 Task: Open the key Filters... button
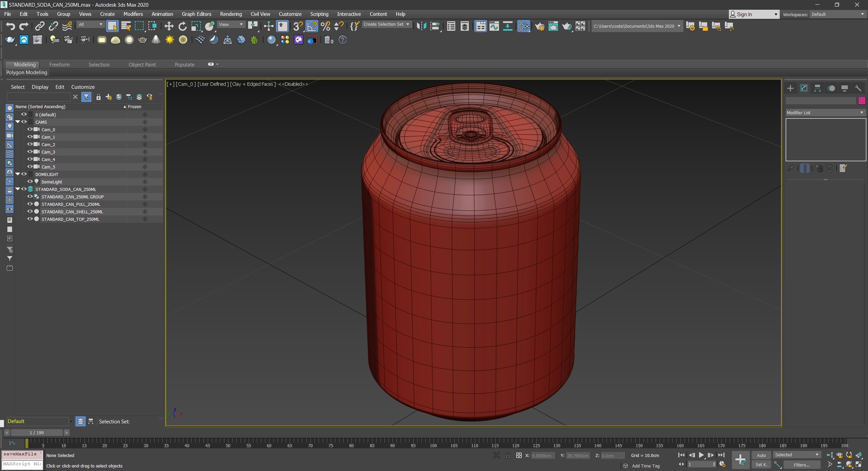pyautogui.click(x=802, y=465)
